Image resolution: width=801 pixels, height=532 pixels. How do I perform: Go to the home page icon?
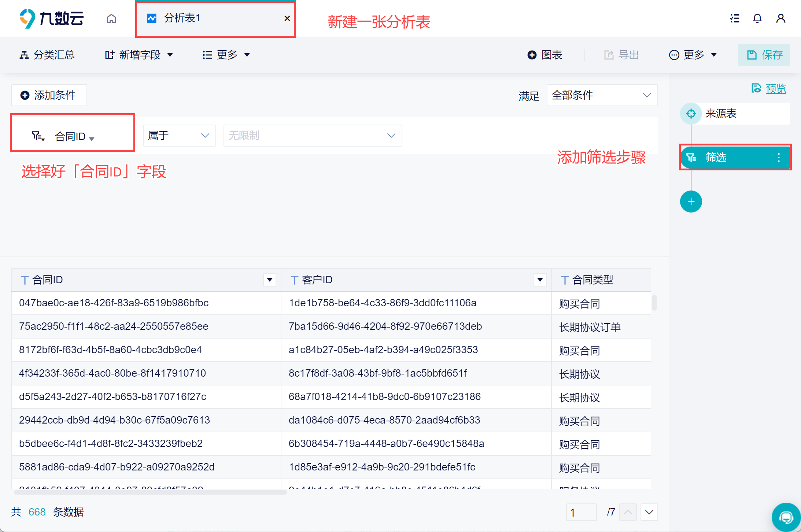pyautogui.click(x=111, y=18)
